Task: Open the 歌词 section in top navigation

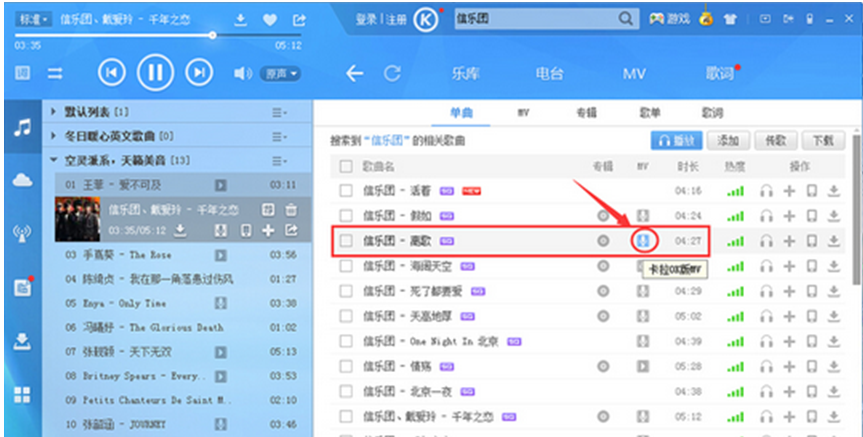Action: (720, 73)
